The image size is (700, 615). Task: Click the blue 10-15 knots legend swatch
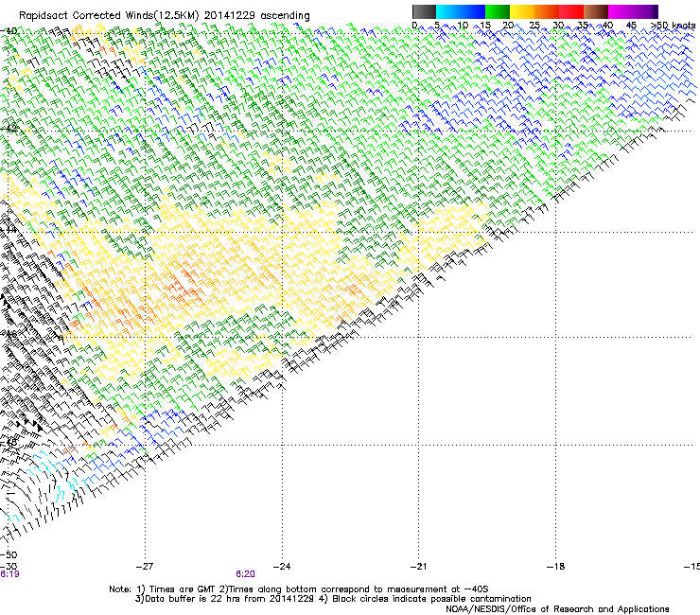tap(472, 11)
